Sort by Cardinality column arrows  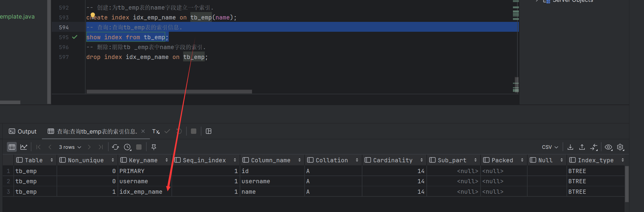pyautogui.click(x=422, y=160)
